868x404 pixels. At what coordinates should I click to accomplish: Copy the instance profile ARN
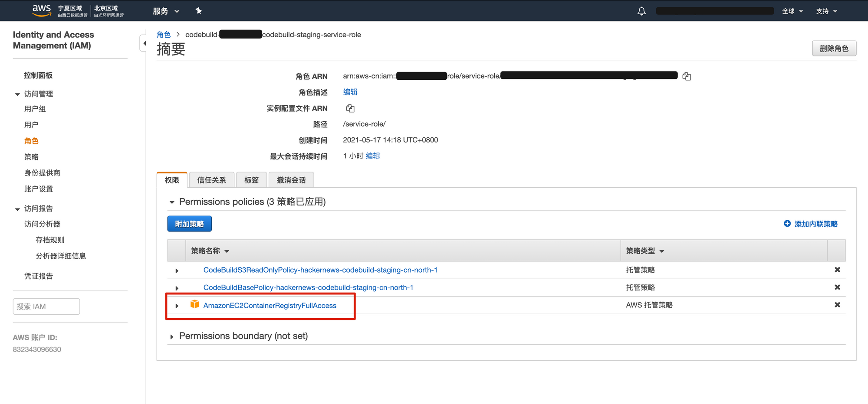[350, 108]
